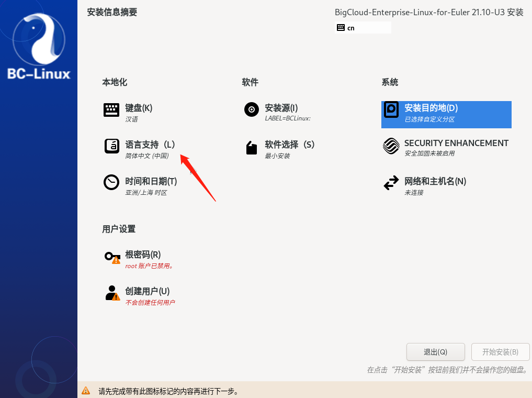This screenshot has width=532, height=398.
Task: Click the network arrows icon
Action: (391, 183)
